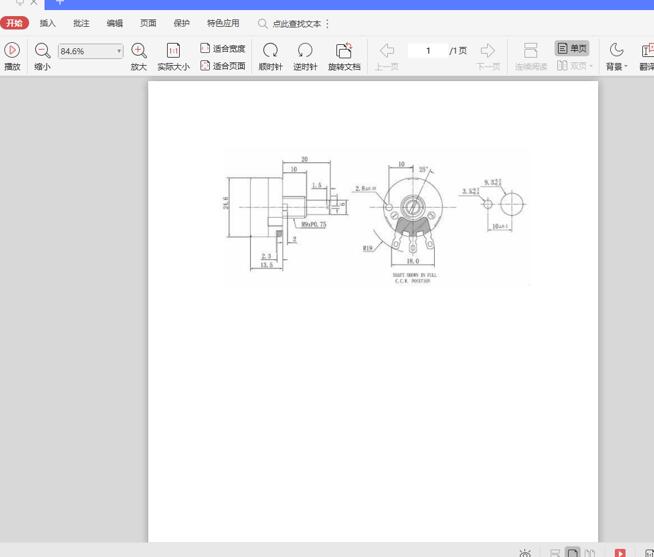
Task: Open the Edit tab
Action: coord(114,23)
